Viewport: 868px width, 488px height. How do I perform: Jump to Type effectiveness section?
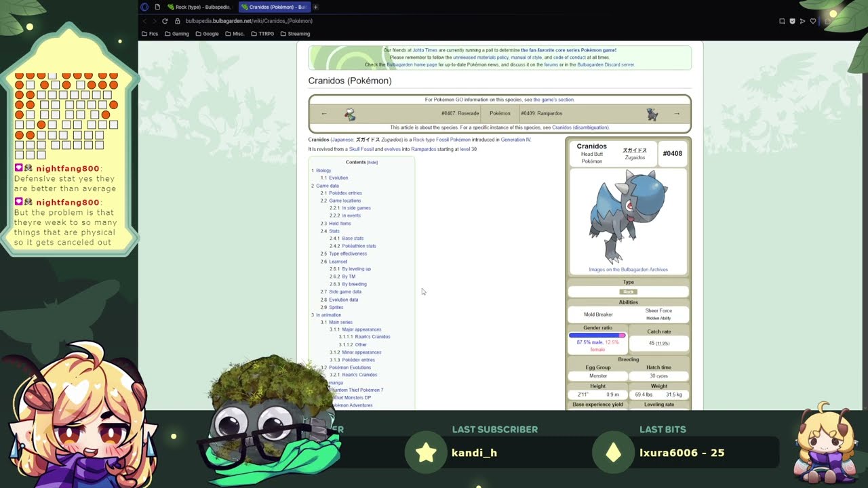point(348,253)
